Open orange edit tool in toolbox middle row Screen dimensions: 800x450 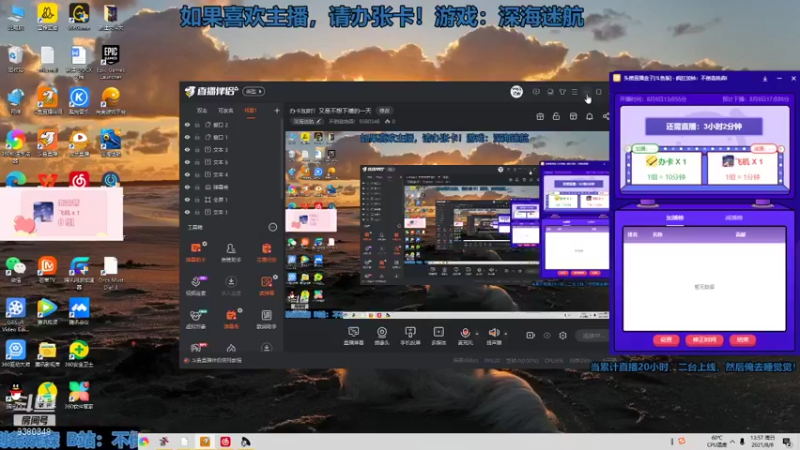point(266,285)
